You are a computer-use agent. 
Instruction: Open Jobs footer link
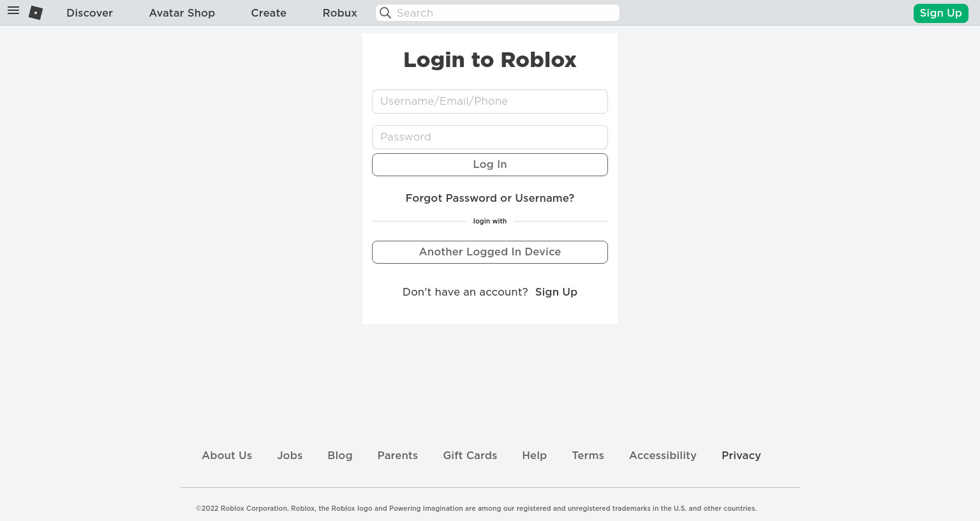290,455
